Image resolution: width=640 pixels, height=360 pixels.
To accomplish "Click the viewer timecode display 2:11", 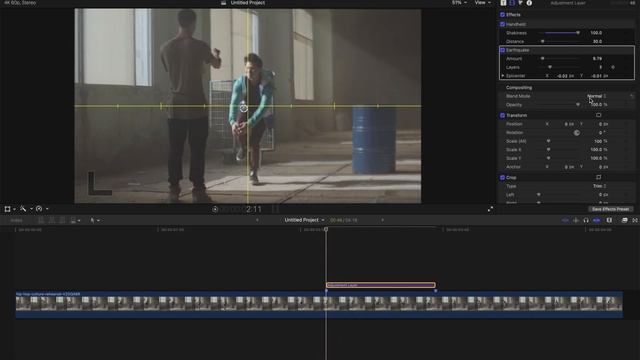I will coord(253,209).
